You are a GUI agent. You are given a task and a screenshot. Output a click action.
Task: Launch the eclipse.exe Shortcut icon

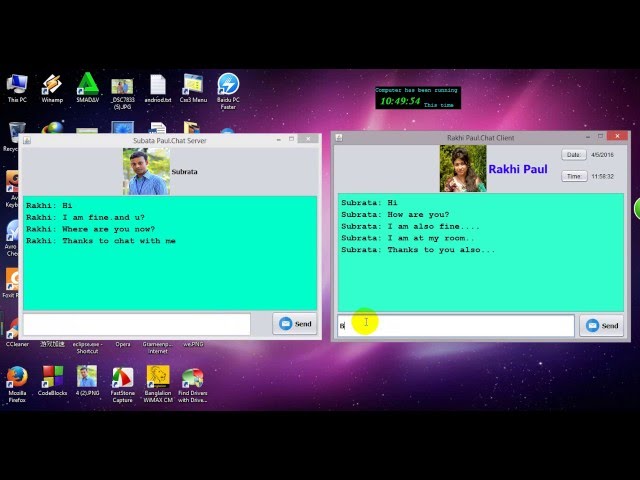[87, 347]
